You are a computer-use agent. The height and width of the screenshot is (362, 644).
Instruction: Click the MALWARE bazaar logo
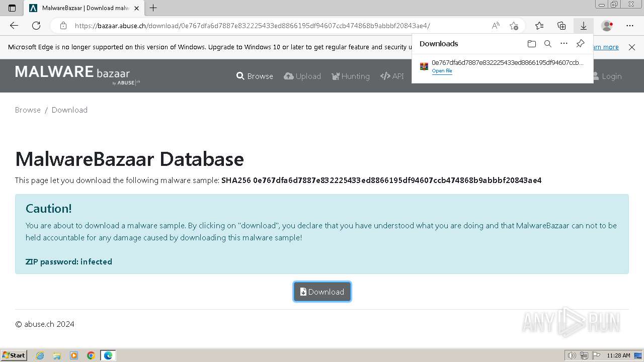point(77,75)
